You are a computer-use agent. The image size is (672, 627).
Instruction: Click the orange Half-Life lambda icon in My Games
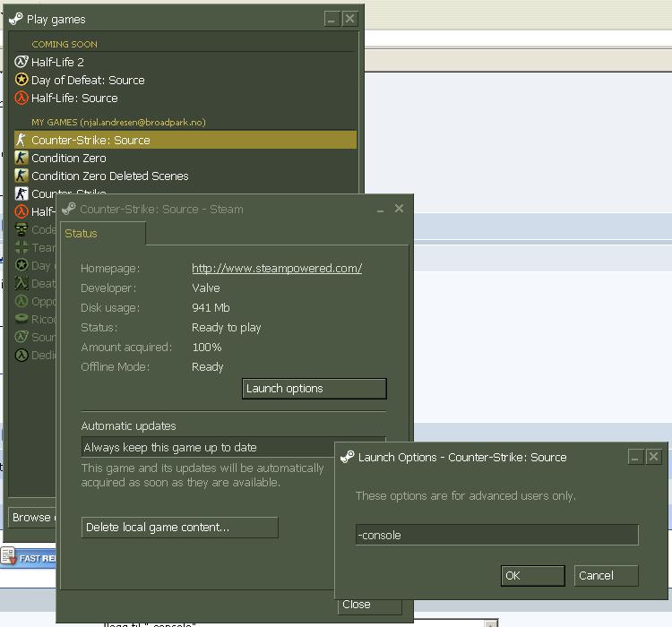point(22,211)
